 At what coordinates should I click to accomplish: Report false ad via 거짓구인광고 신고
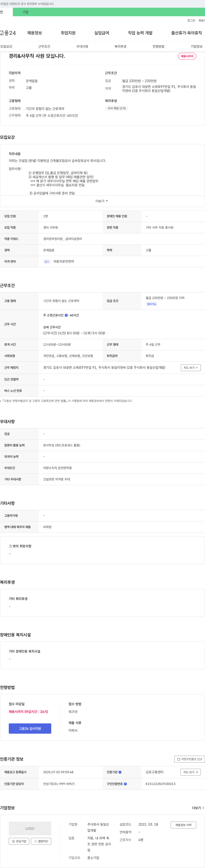189,759
